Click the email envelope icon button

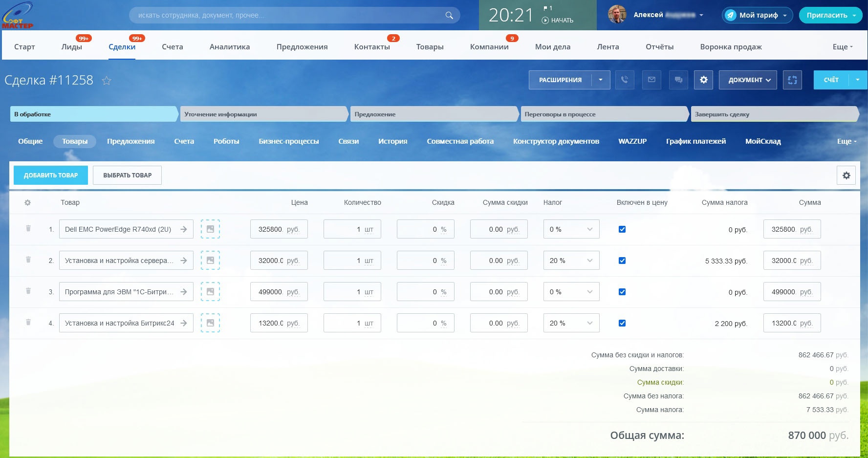click(651, 80)
